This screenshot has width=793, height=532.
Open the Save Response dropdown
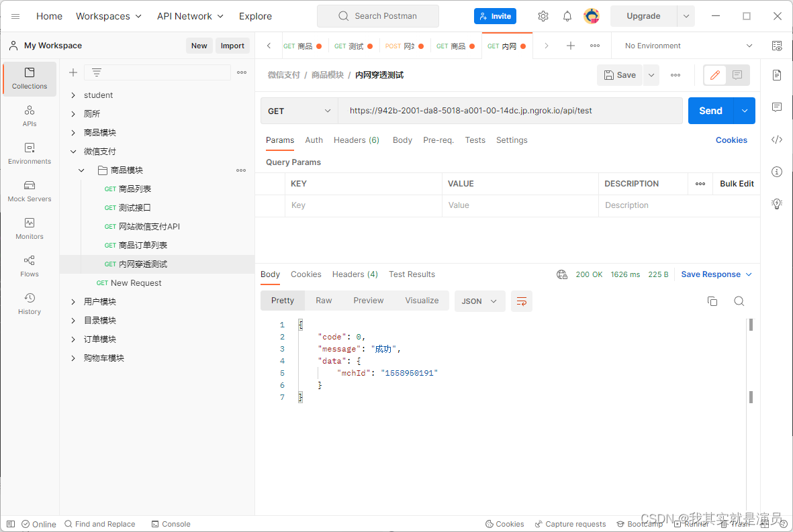coord(716,274)
